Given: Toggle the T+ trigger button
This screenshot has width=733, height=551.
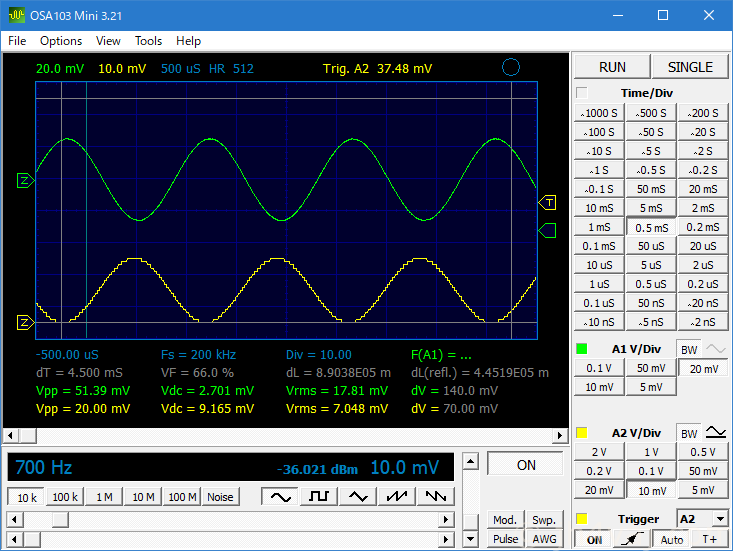Looking at the screenshot, I should [709, 540].
